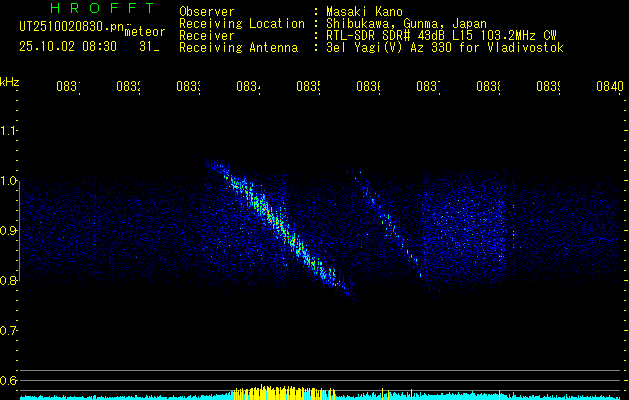
Task: Click the 0.6 kHz frequency label
Action: pyautogui.click(x=8, y=380)
